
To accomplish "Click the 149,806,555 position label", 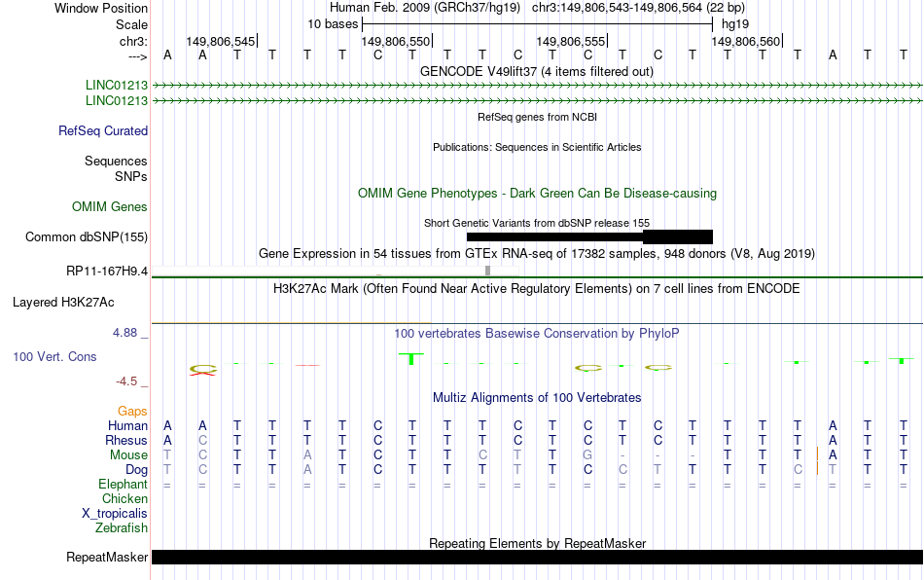I will pos(570,41).
